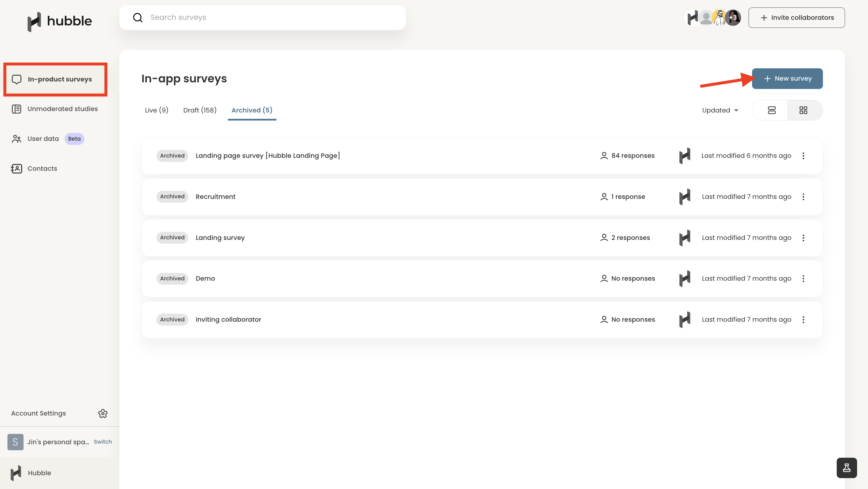868x489 pixels.
Task: Click the User data Beta sidebar icon
Action: [x=17, y=138]
